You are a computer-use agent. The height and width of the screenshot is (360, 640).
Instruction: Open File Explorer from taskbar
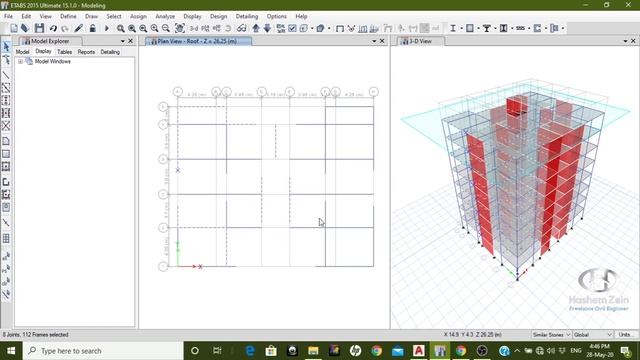[x=313, y=351]
